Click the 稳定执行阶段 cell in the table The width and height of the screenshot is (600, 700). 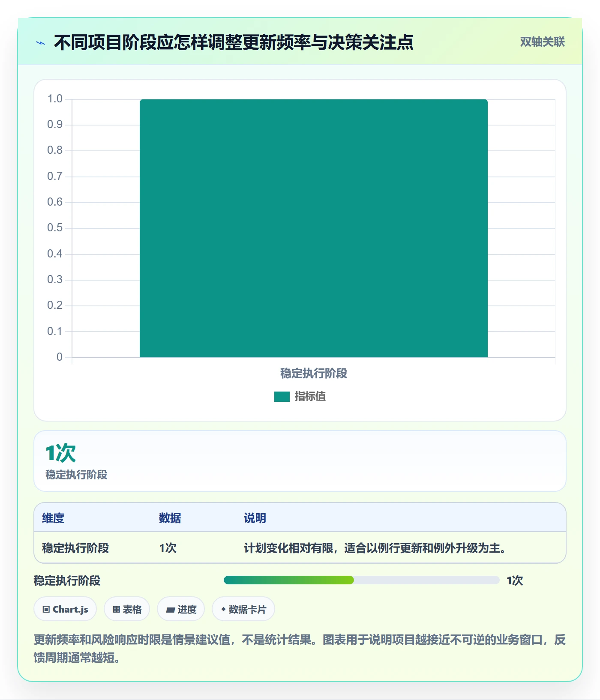[x=75, y=548]
